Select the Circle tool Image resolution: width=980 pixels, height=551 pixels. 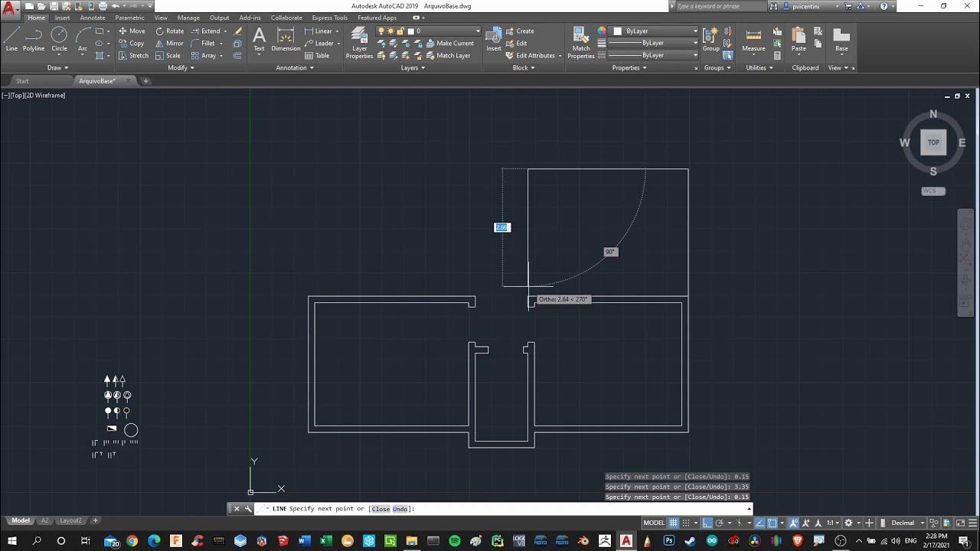click(59, 39)
